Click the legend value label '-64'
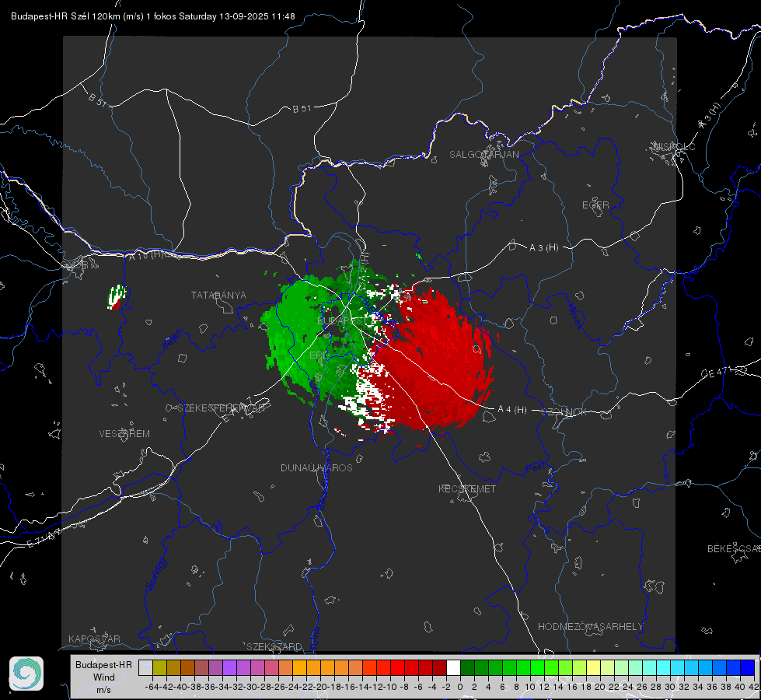761x700 pixels. point(152,687)
